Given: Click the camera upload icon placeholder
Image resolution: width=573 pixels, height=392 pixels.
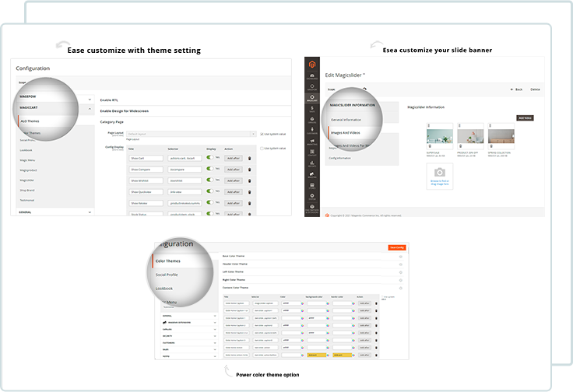Looking at the screenshot, I should pyautogui.click(x=440, y=172).
